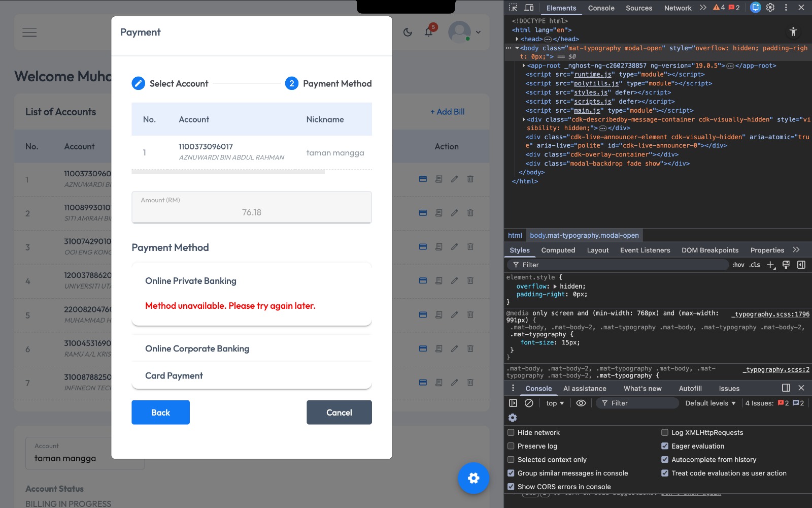Uncheck Autocomplete from history

coord(665,460)
